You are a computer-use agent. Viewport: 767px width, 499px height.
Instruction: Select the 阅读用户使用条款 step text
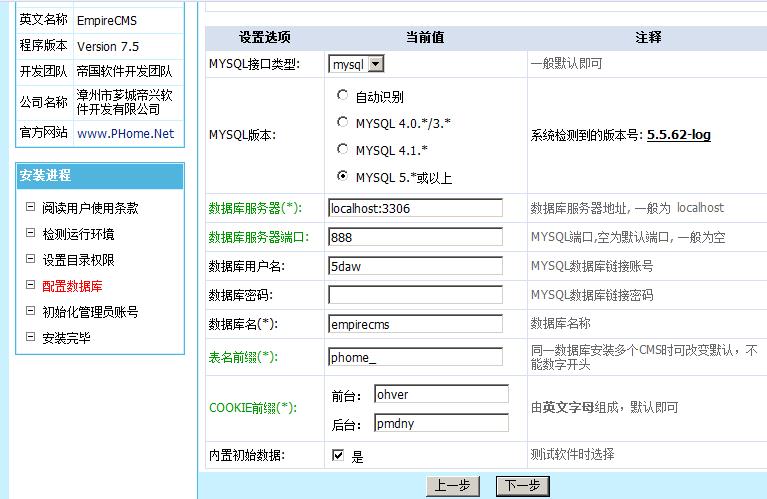pos(90,208)
